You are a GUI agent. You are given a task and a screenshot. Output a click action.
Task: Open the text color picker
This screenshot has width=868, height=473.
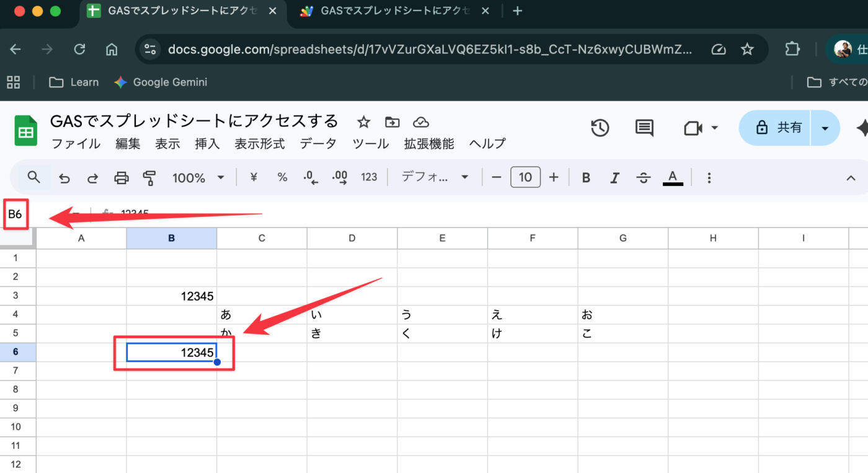click(x=673, y=179)
